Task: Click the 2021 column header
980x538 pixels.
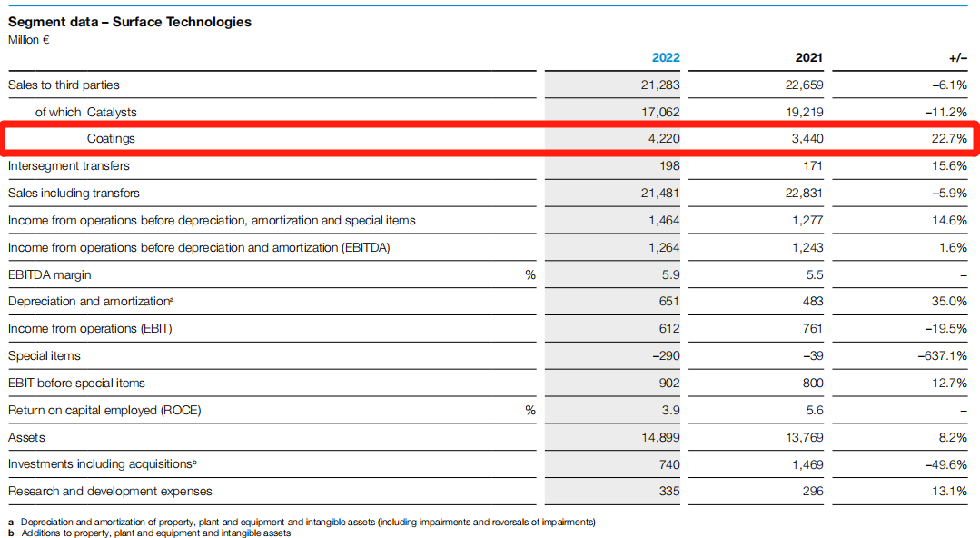Action: [808, 57]
